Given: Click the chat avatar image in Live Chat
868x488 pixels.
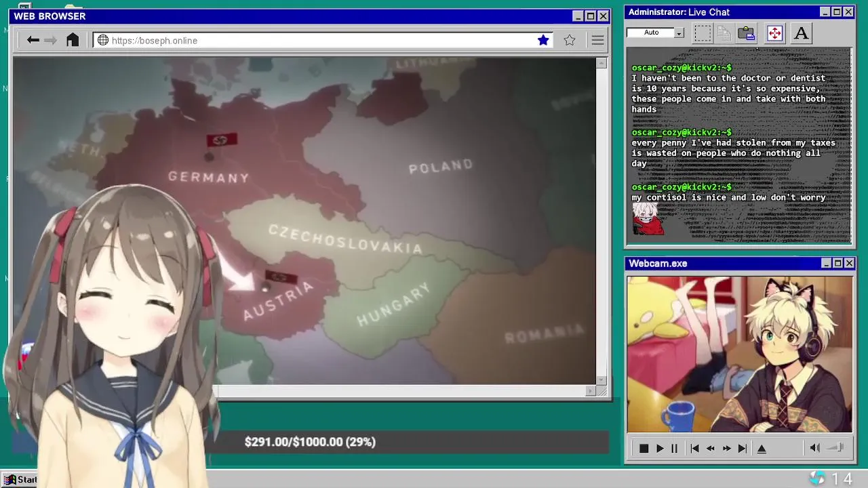Looking at the screenshot, I should [x=648, y=219].
